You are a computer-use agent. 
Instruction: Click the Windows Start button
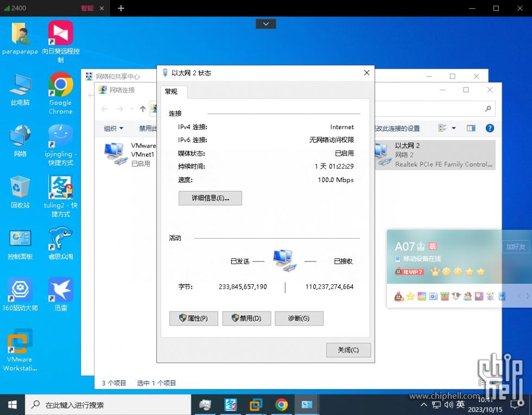pos(12,405)
